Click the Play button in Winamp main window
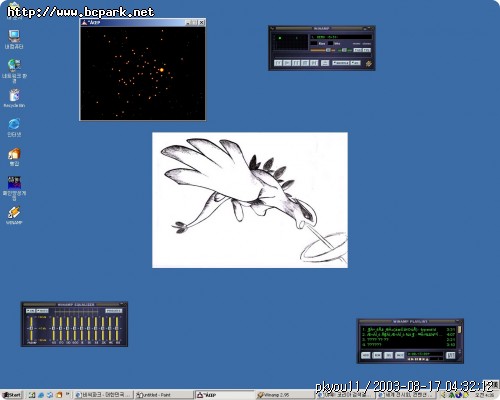 287,63
